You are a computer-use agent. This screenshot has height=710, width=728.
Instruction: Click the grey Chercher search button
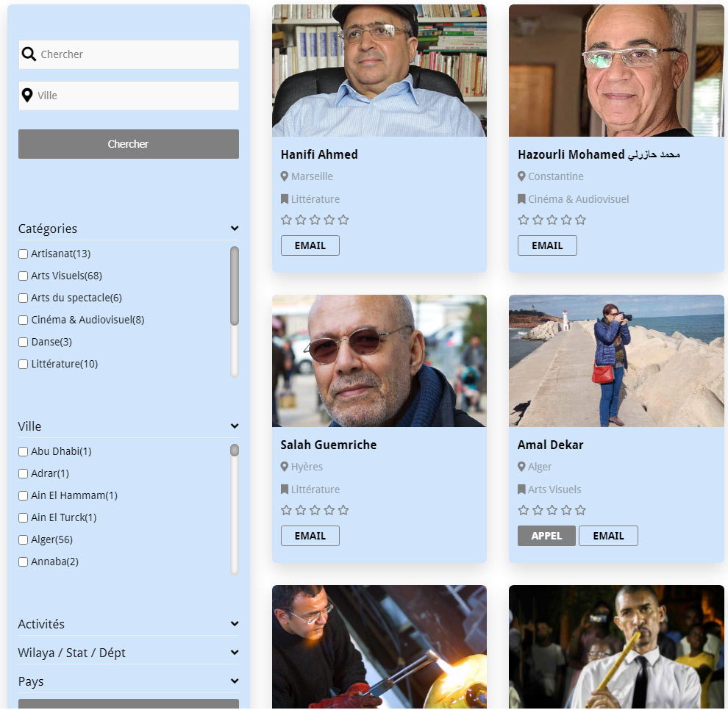coord(129,144)
